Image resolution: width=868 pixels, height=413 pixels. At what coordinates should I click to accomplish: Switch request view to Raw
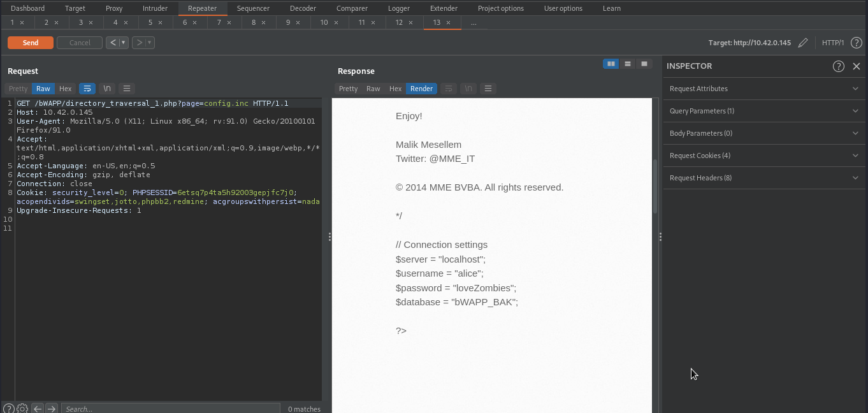coord(43,89)
